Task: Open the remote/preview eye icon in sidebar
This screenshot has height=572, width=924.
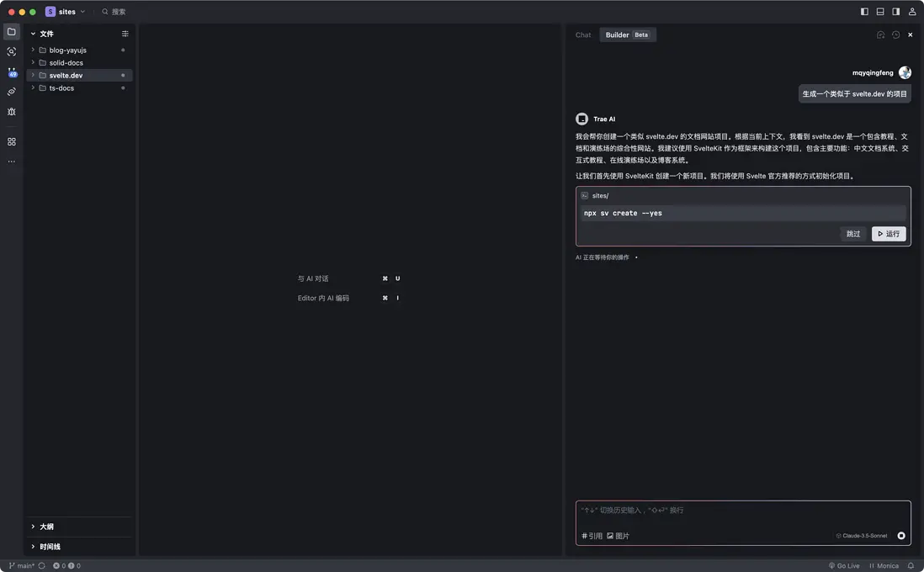Action: [11, 92]
